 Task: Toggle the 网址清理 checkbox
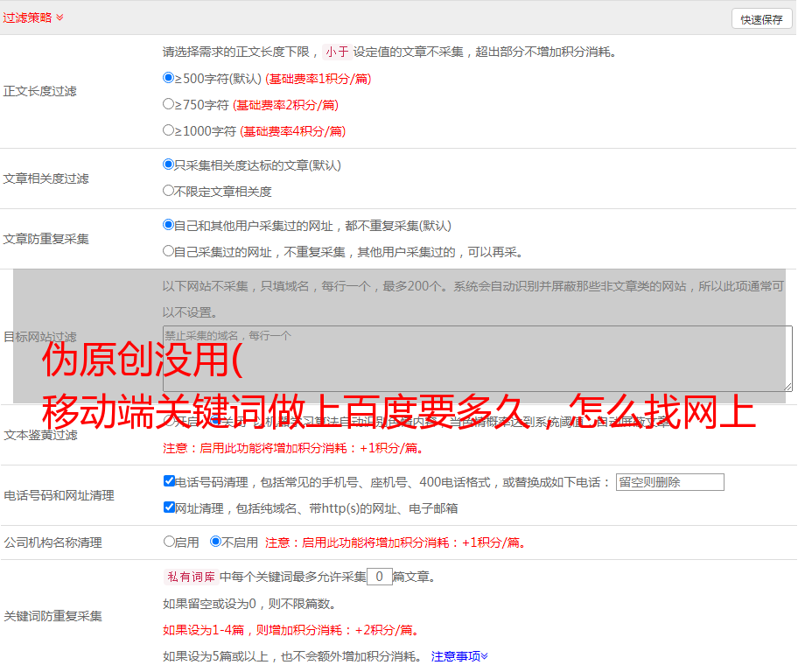(x=169, y=507)
